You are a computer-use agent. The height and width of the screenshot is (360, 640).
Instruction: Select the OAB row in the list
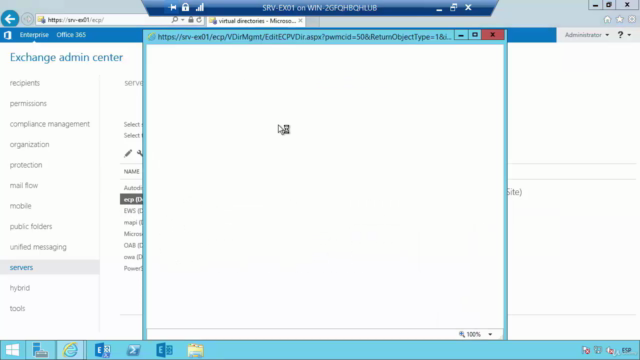(x=133, y=245)
